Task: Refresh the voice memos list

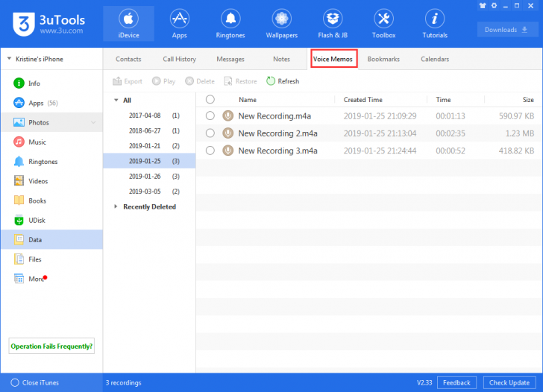Action: [283, 81]
